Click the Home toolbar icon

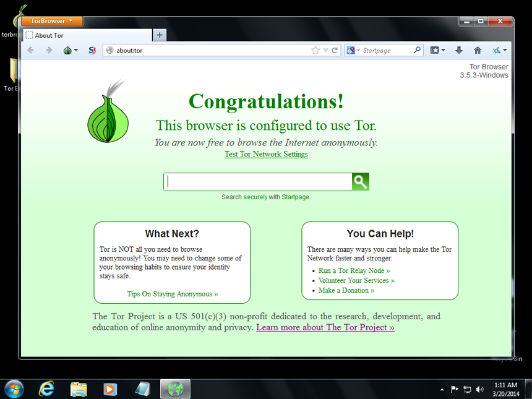[478, 50]
